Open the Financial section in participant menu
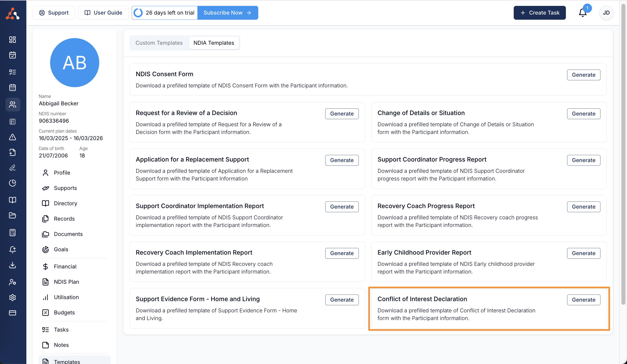The image size is (627, 364). pyautogui.click(x=65, y=267)
